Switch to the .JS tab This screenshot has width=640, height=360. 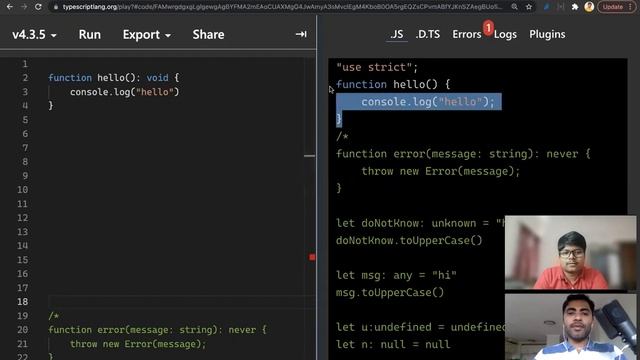[x=397, y=34]
